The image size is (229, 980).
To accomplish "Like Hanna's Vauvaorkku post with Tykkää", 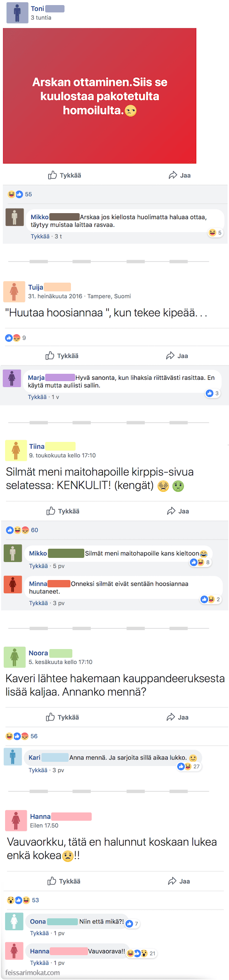I will 64,881.
